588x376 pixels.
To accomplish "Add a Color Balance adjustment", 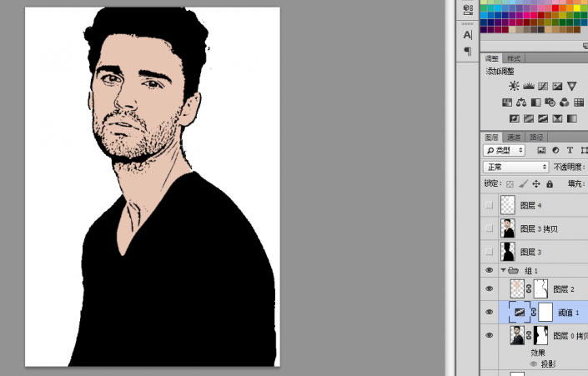I will pyautogui.click(x=521, y=103).
